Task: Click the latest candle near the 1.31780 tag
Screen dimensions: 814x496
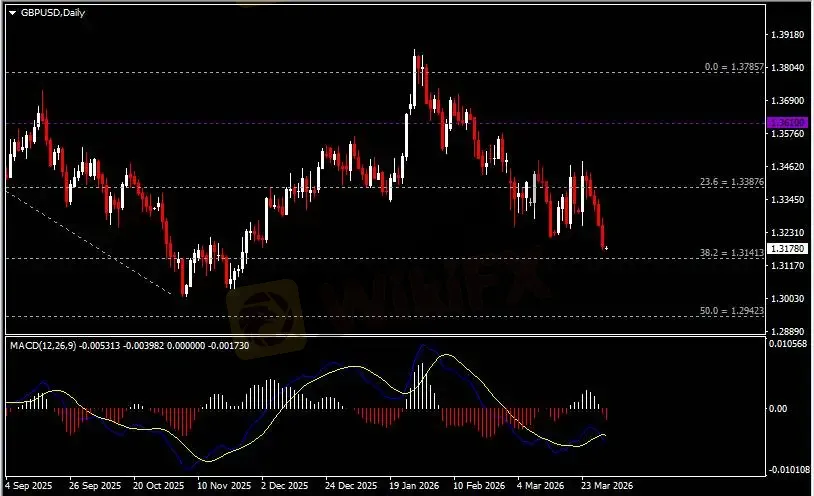Action: point(606,248)
